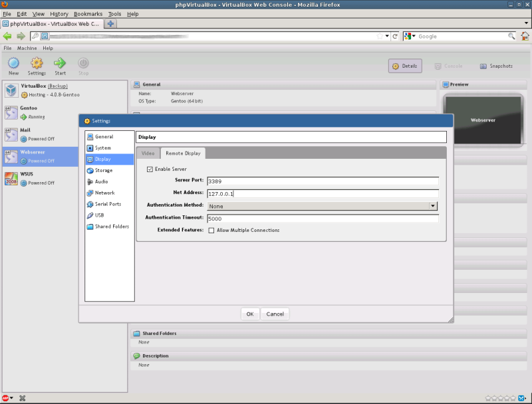Image resolution: width=532 pixels, height=404 pixels.
Task: Open Firefox View menu
Action: point(39,14)
